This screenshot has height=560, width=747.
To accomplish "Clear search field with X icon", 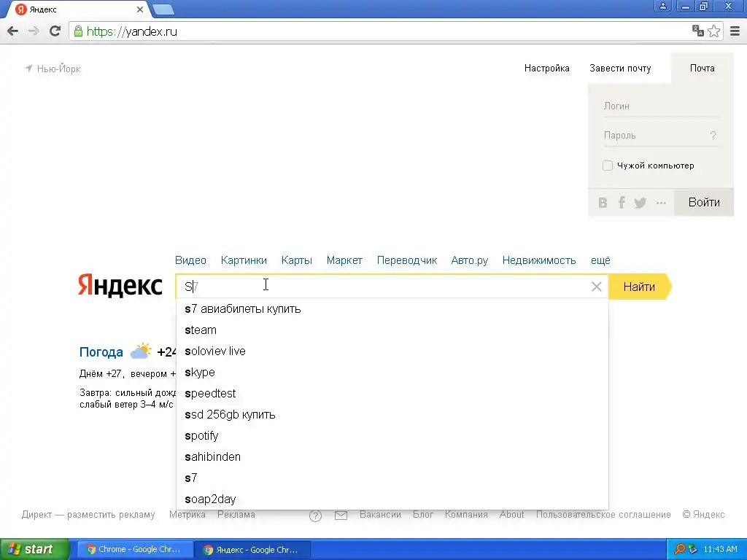I will [597, 287].
